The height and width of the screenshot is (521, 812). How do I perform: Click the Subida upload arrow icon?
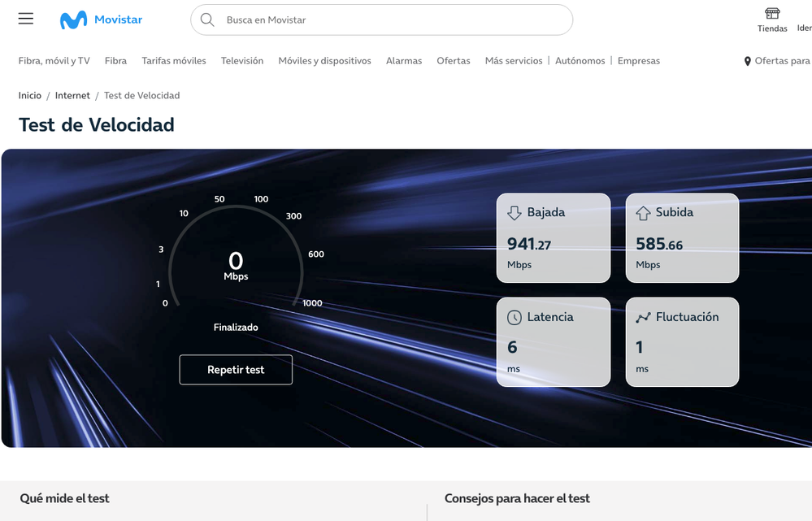(x=643, y=213)
